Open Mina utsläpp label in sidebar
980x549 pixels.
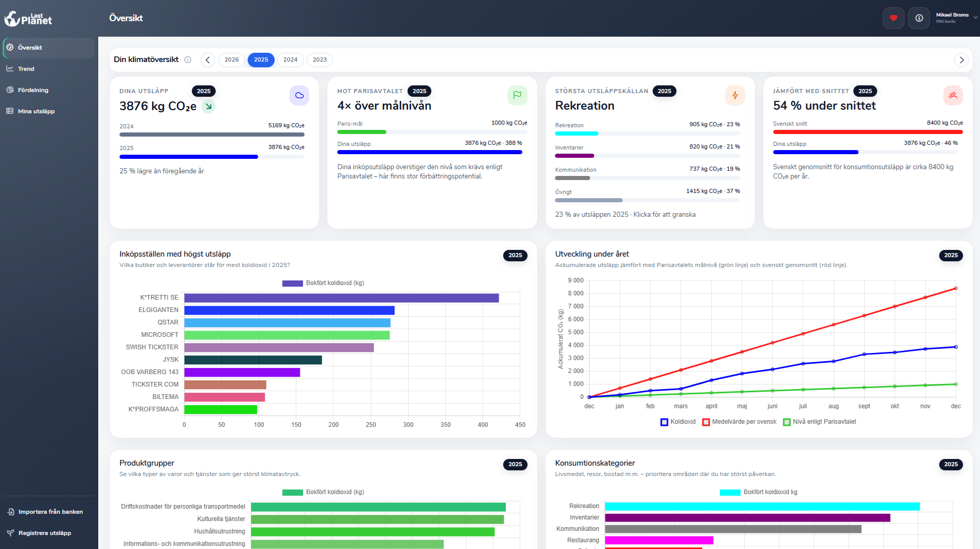[x=36, y=111]
